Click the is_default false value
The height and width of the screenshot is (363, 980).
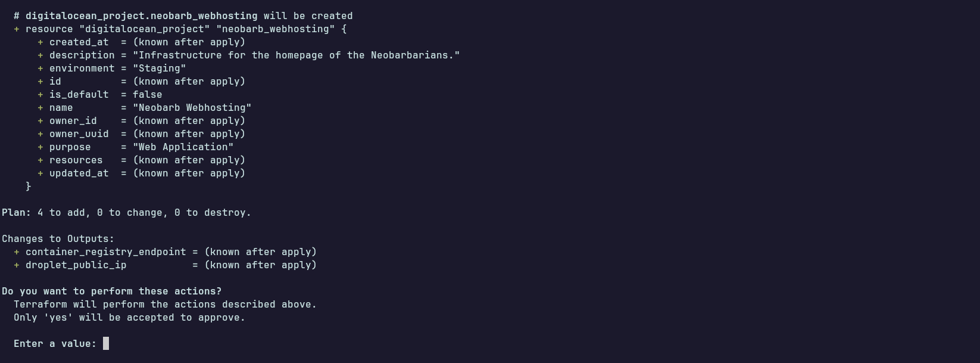pyautogui.click(x=147, y=95)
